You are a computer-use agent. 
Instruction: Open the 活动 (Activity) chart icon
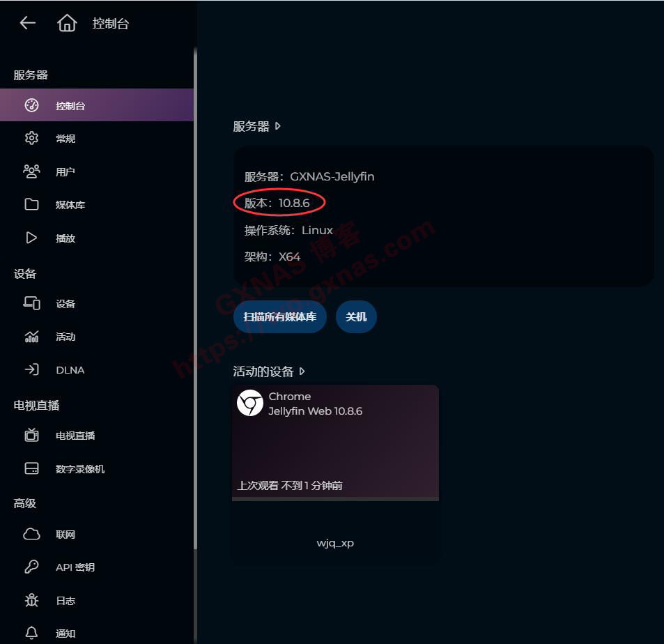31,337
